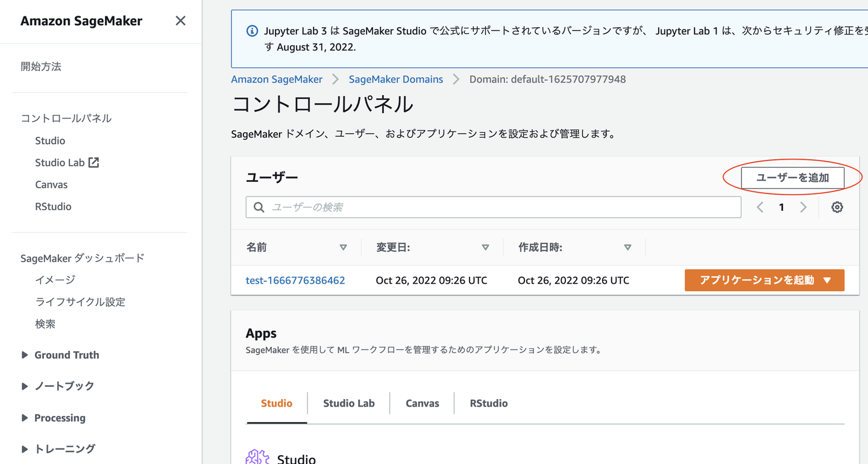The image size is (868, 464).
Task: Sort by 変更日 column arrow
Action: pyautogui.click(x=485, y=247)
